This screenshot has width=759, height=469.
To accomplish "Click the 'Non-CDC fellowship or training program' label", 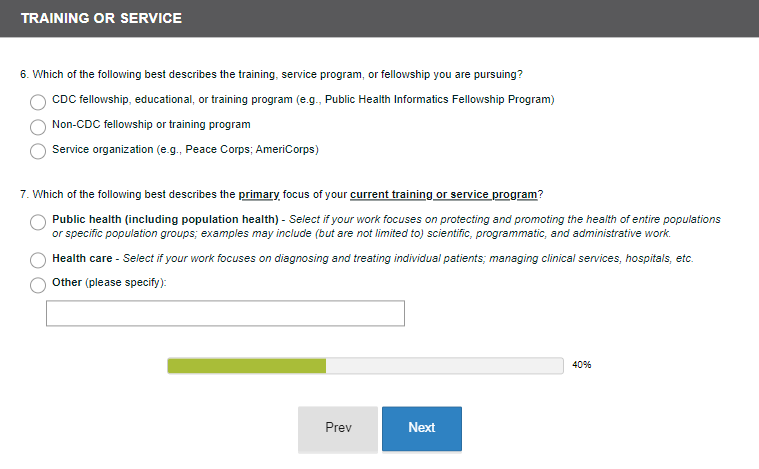I will [x=151, y=125].
